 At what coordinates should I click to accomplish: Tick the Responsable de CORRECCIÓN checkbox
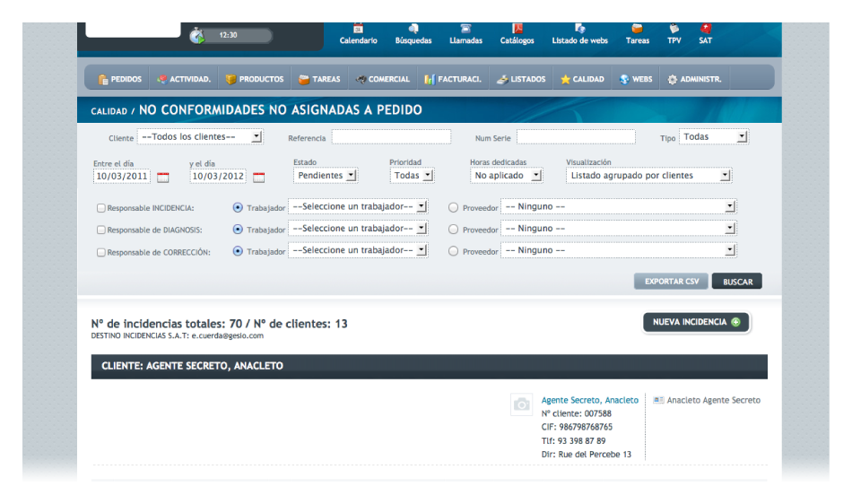point(101,252)
